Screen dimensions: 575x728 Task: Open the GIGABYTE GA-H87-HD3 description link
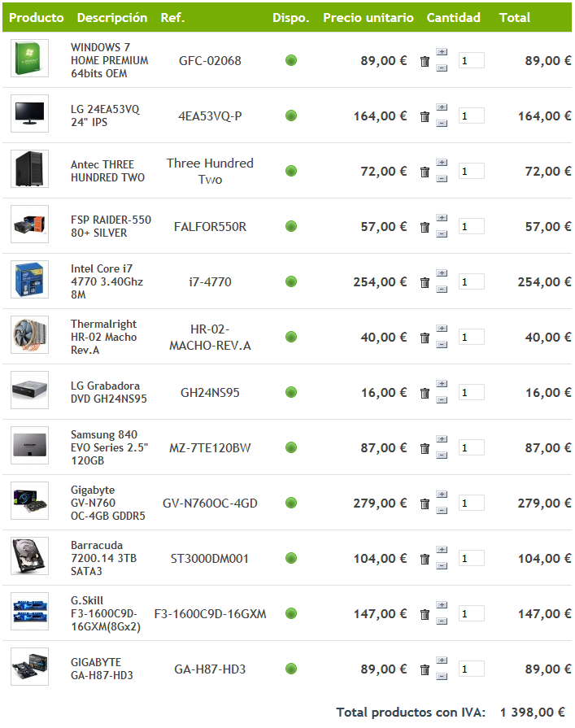[102, 669]
